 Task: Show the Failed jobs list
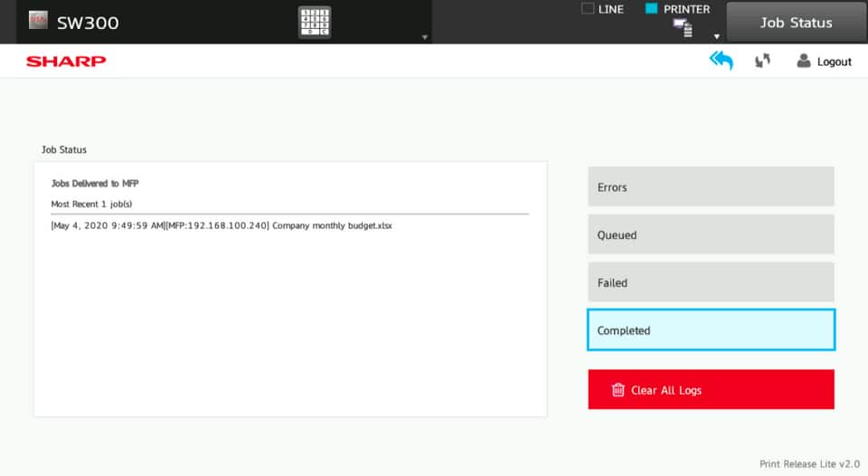711,283
